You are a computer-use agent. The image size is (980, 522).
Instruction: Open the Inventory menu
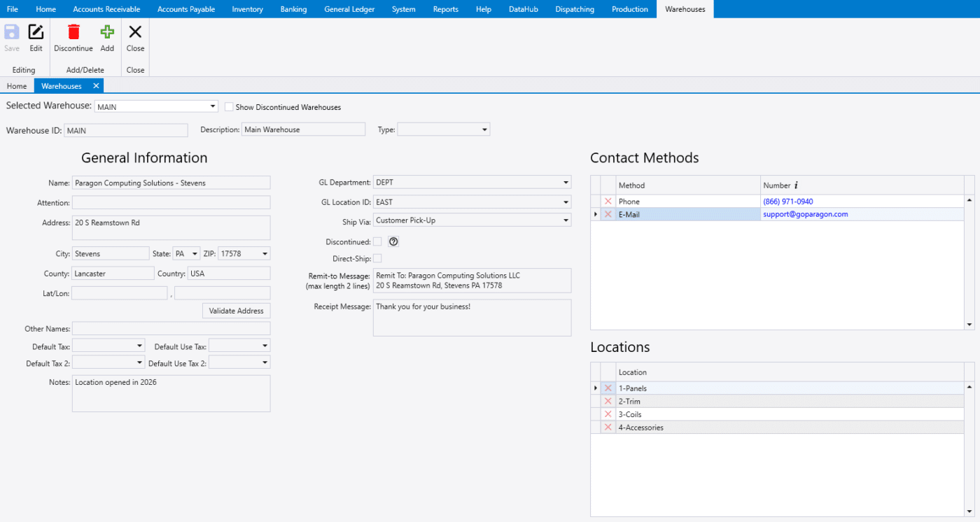[x=247, y=9]
